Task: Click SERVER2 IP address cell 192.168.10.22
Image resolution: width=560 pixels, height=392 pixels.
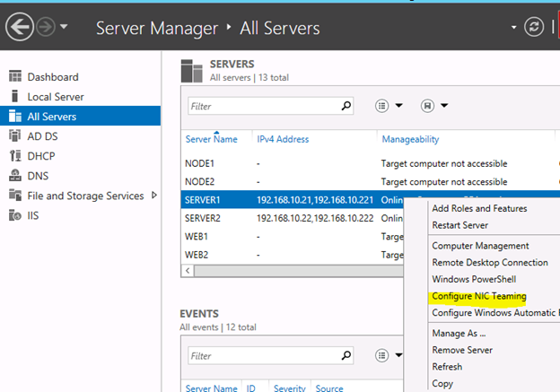Action: click(315, 218)
